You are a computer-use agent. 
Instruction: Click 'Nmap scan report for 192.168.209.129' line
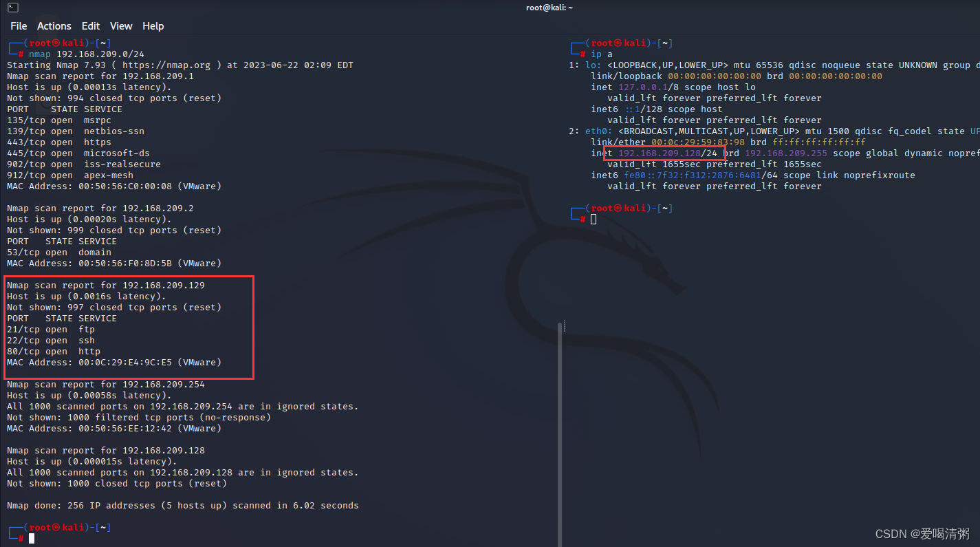tap(106, 285)
